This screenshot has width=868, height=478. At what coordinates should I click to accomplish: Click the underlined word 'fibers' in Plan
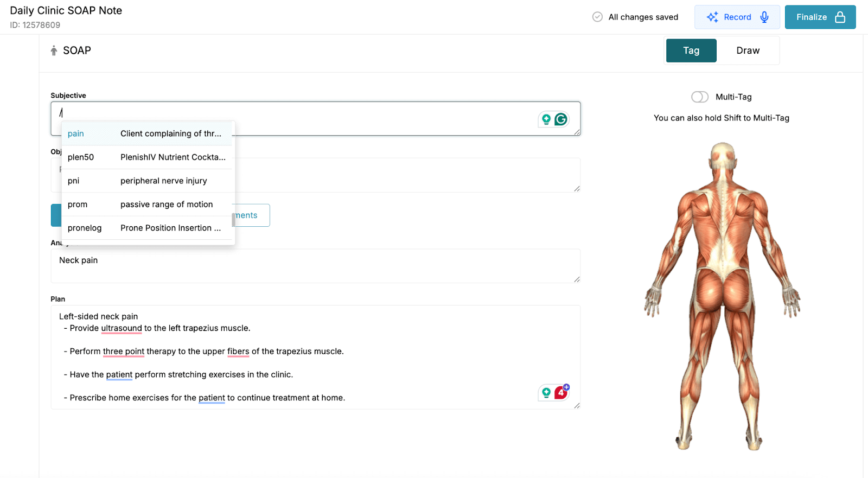coord(238,352)
